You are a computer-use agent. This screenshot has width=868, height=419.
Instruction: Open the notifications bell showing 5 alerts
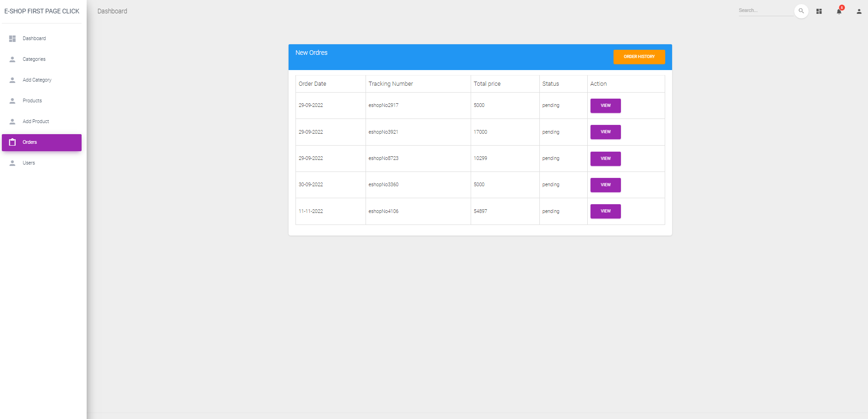coord(838,11)
